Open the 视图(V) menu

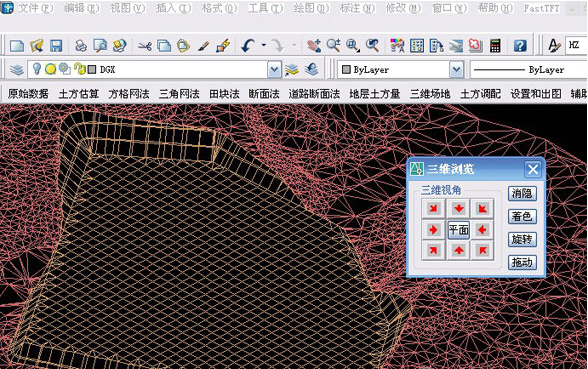pyautogui.click(x=128, y=8)
